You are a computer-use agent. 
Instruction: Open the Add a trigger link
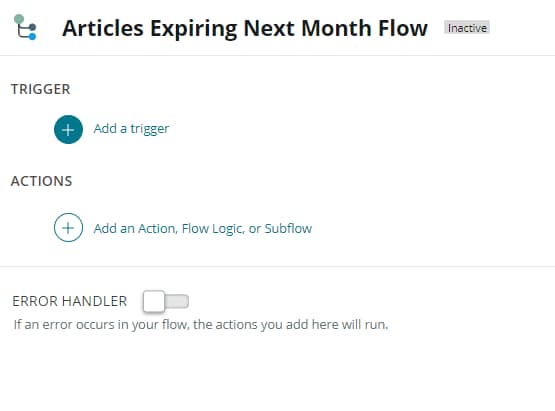131,129
